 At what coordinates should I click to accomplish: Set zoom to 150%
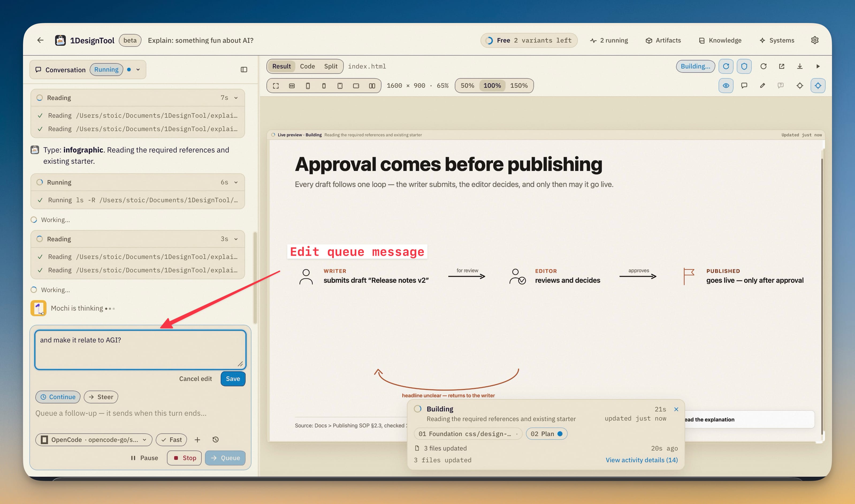click(519, 86)
